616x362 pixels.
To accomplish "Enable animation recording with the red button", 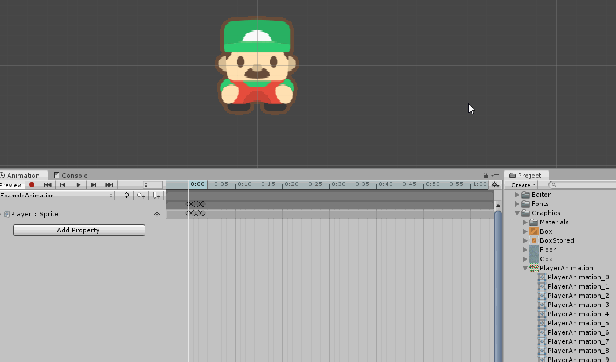I will 32,185.
